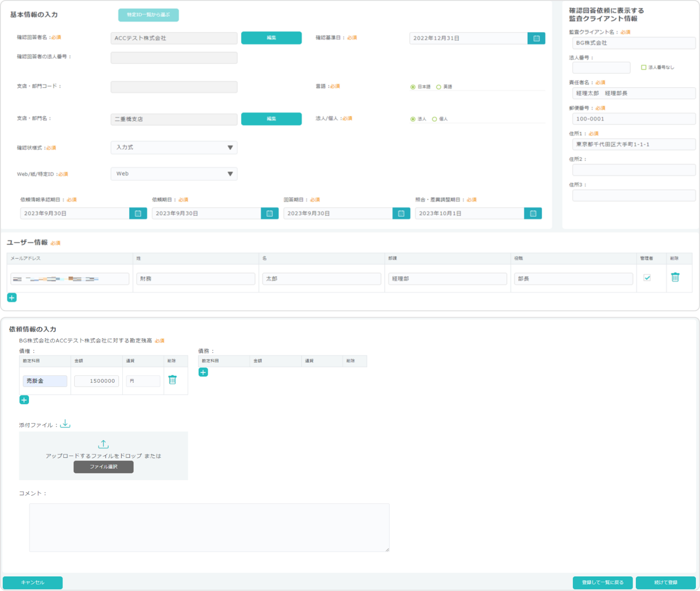This screenshot has width=700, height=591.
Task: Download attachment via 添付ファイル icon
Action: (66, 424)
